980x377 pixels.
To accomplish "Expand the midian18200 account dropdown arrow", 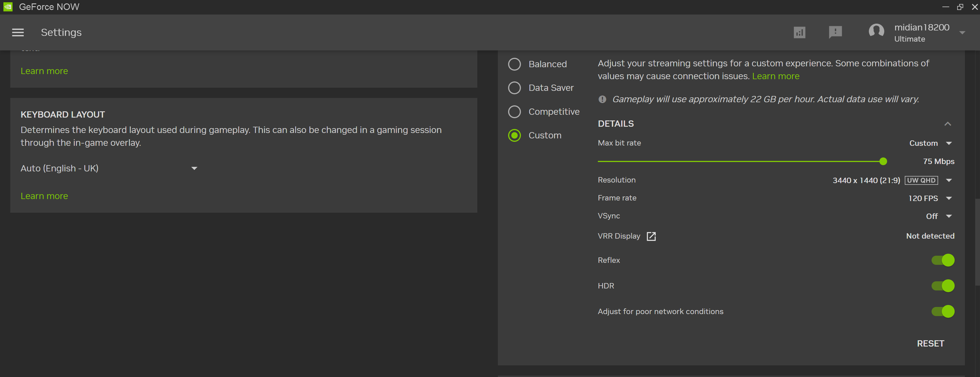I will pos(962,33).
